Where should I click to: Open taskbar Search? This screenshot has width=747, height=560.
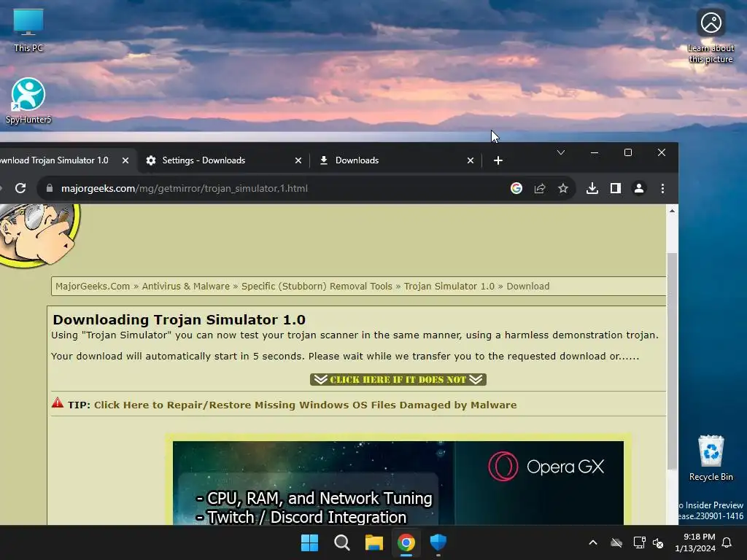tap(342, 542)
